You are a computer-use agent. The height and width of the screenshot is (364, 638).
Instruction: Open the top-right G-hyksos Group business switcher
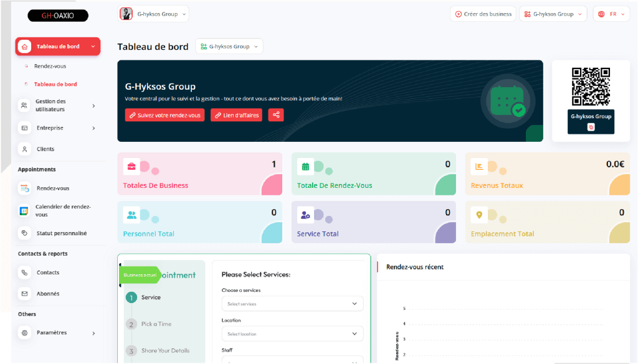point(553,14)
